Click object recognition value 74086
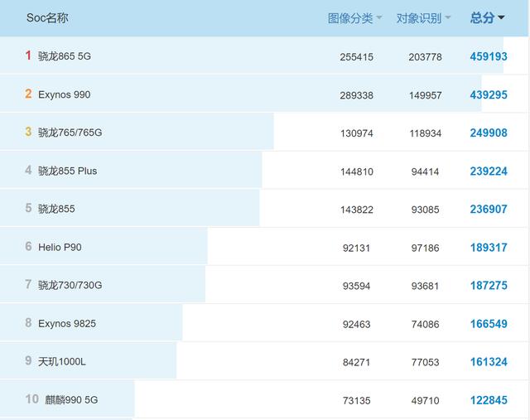Viewport: 530px width, 420px height. (425, 325)
